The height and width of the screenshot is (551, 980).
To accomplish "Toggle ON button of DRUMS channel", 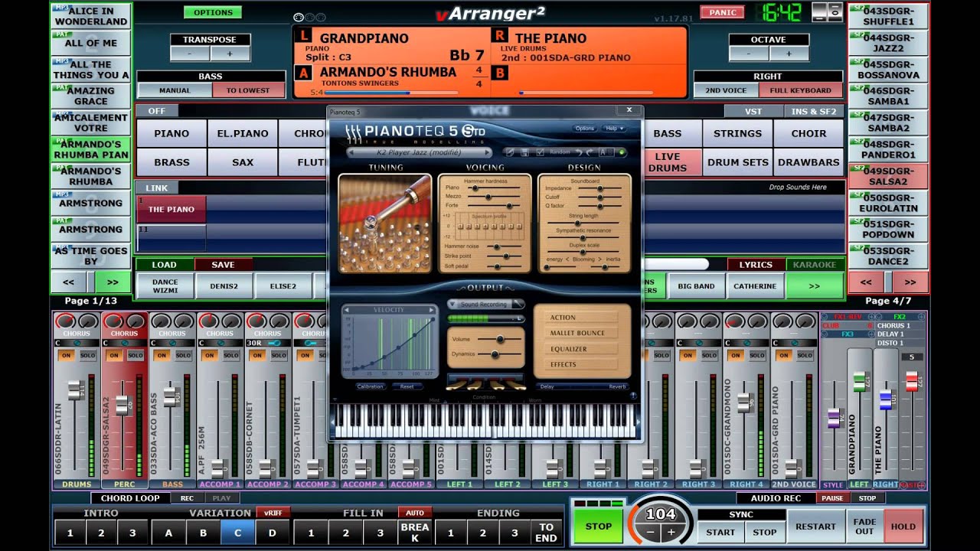I will 66,355.
